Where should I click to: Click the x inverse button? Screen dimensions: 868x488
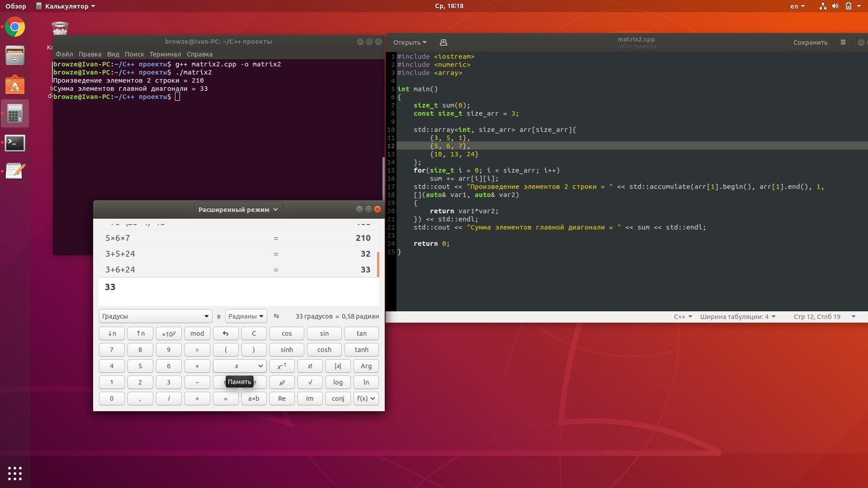click(x=282, y=366)
